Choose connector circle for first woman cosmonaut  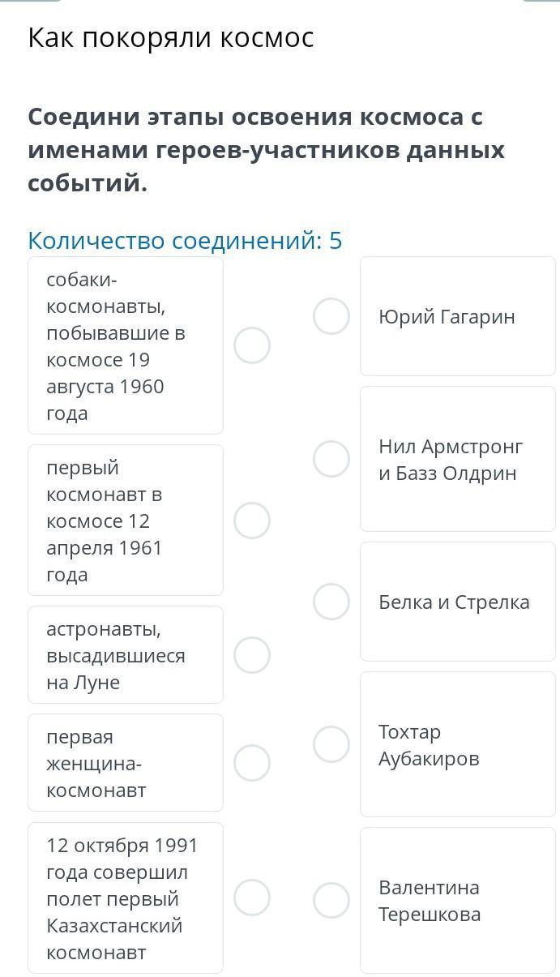pos(252,763)
